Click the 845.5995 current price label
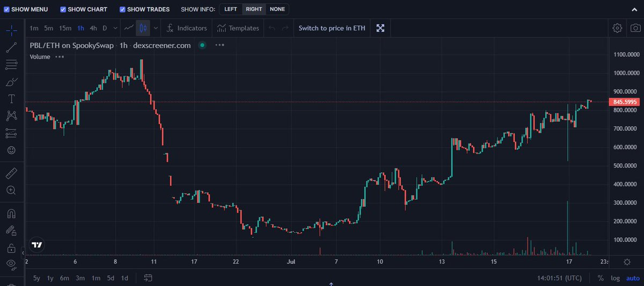644x286 pixels. [x=624, y=102]
